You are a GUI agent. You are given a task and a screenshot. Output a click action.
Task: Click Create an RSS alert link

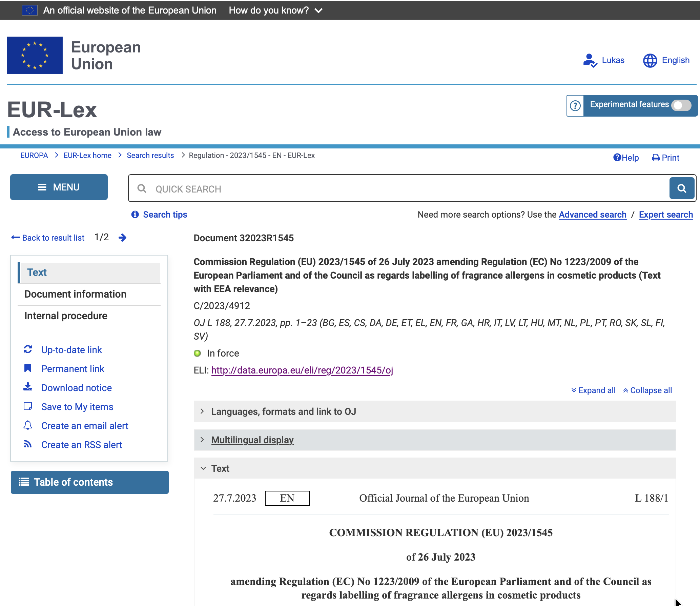coord(82,445)
